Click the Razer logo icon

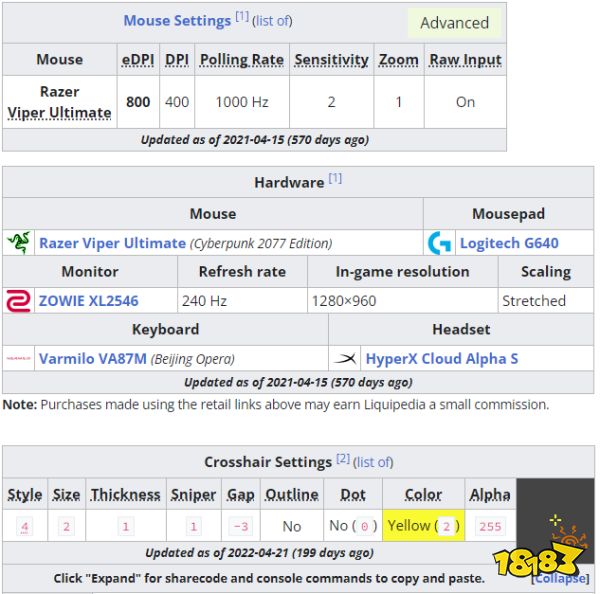(18, 243)
